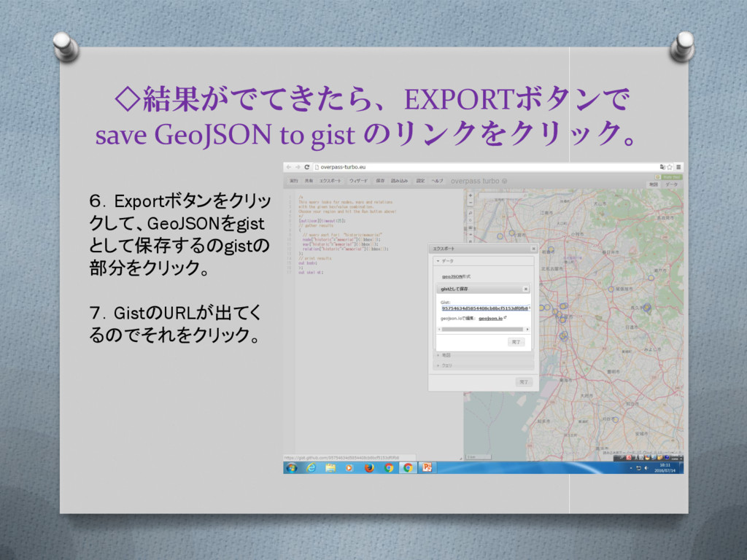Viewport: 747px width, 560px height.
Task: Bookmark the page with star icon
Action: (670, 167)
